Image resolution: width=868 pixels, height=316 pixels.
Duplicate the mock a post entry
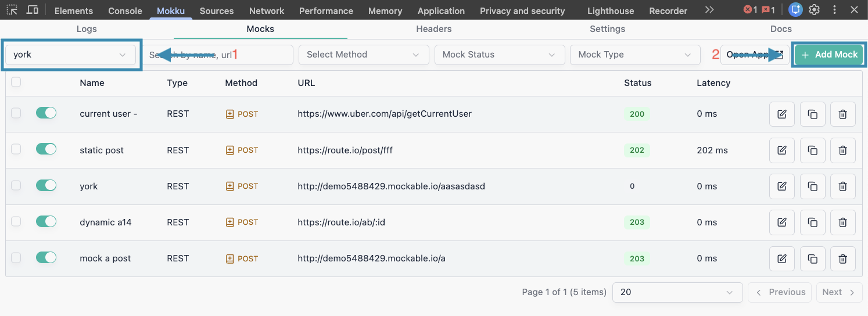812,258
